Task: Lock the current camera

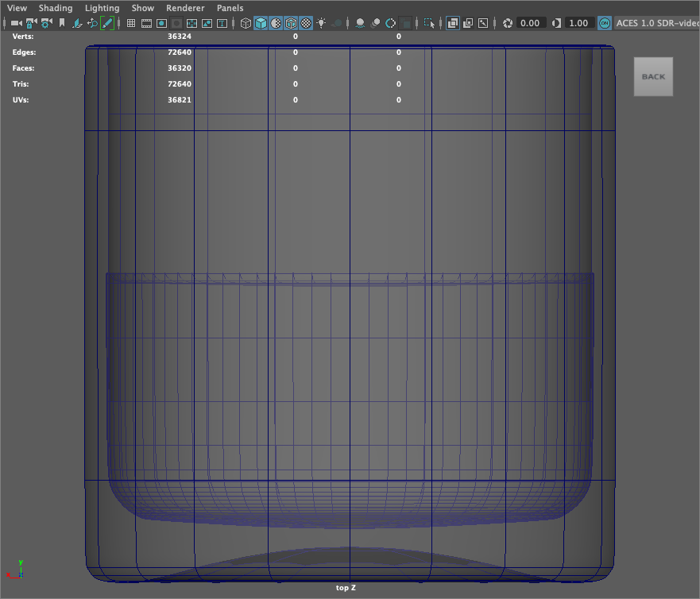Action: click(x=31, y=24)
